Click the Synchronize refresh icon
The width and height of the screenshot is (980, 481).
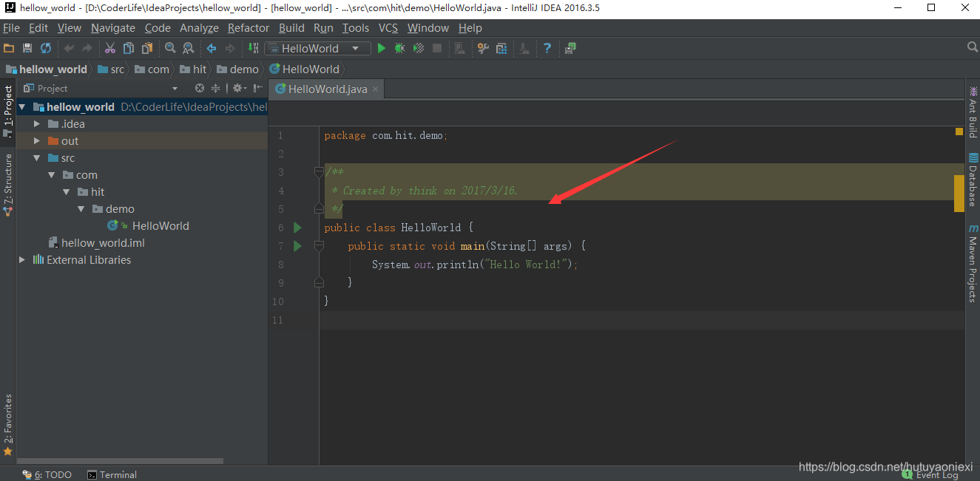click(x=46, y=48)
